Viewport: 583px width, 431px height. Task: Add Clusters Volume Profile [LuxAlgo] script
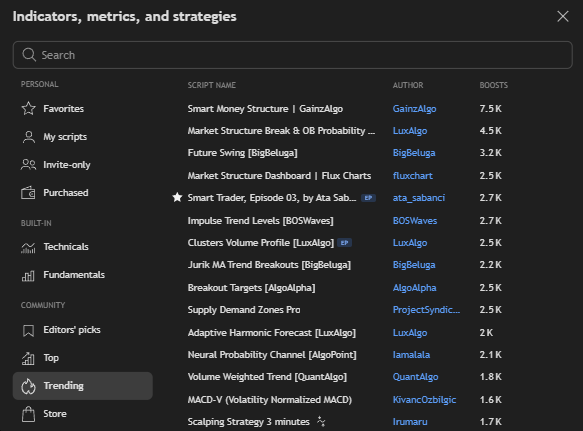(x=261, y=243)
